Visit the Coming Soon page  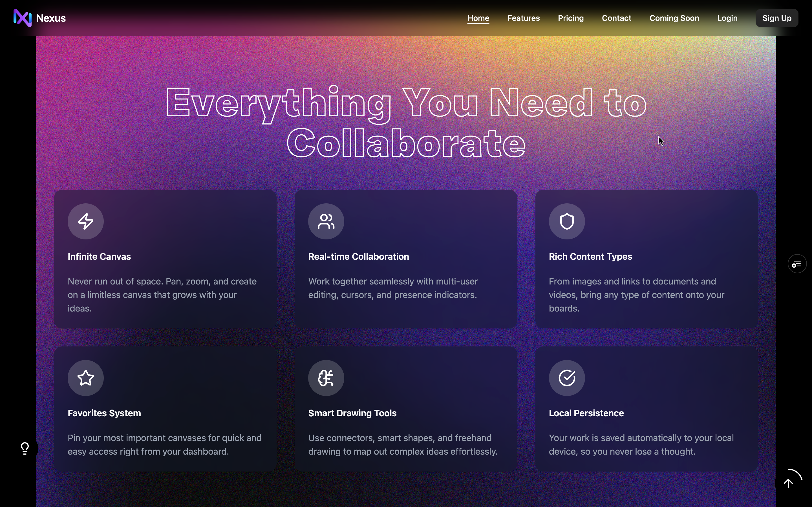674,18
